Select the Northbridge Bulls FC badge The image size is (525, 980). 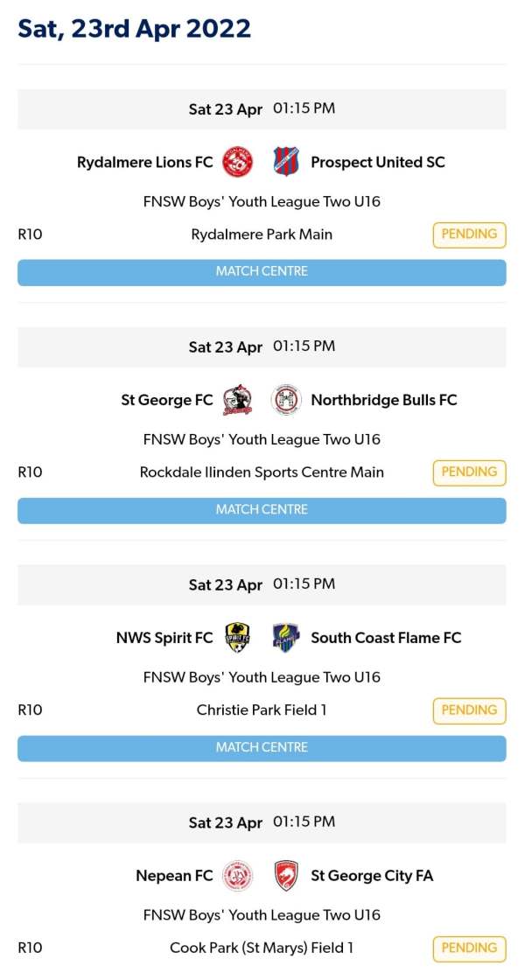coord(286,400)
